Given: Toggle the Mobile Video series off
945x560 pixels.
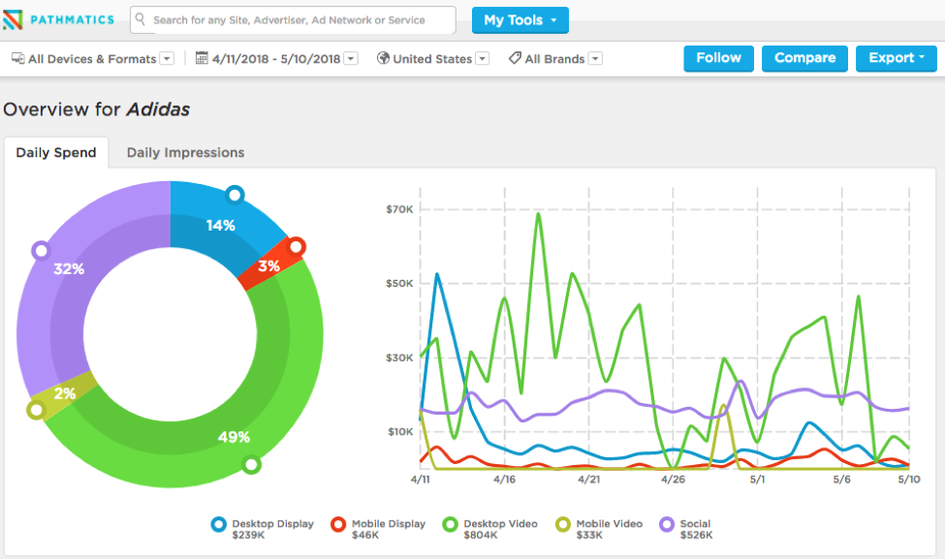Looking at the screenshot, I should click(x=560, y=523).
